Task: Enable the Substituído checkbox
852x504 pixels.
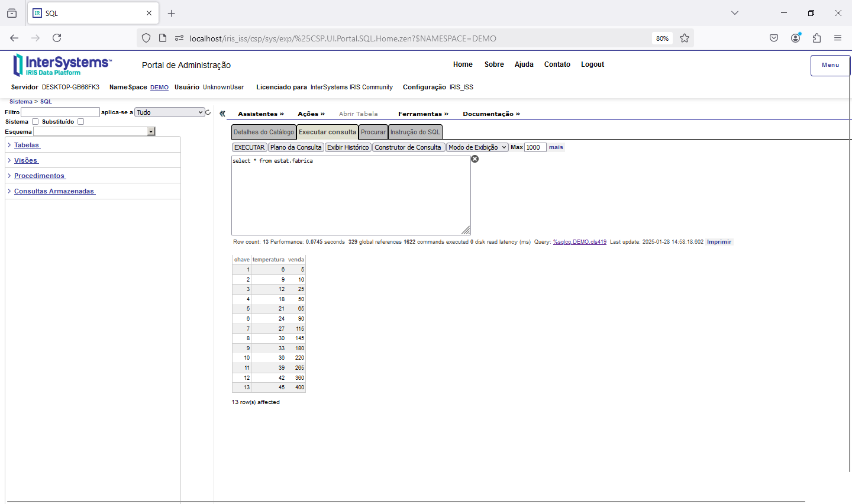Action: coord(81,122)
